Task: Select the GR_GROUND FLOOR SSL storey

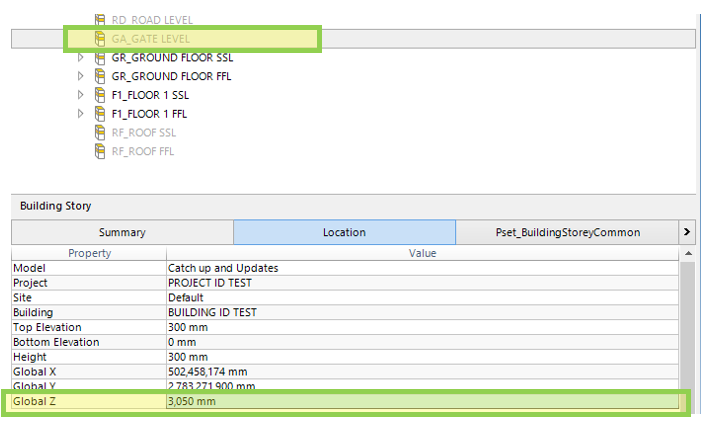Action: 172,58
